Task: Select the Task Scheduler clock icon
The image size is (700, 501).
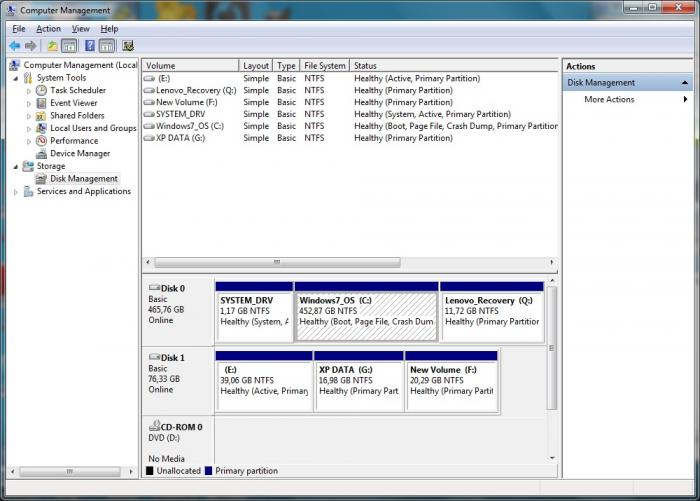Action: (x=41, y=90)
